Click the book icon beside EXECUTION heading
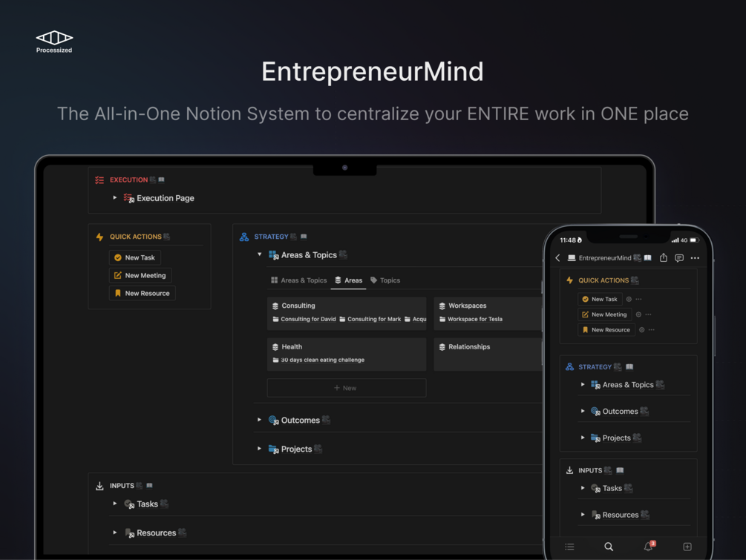This screenshot has width=746, height=560. click(x=161, y=179)
